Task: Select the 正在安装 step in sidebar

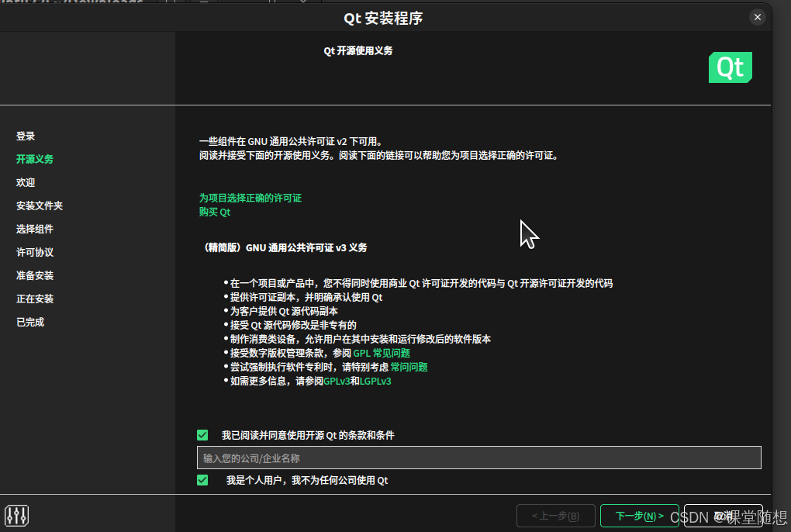Action: coord(35,299)
